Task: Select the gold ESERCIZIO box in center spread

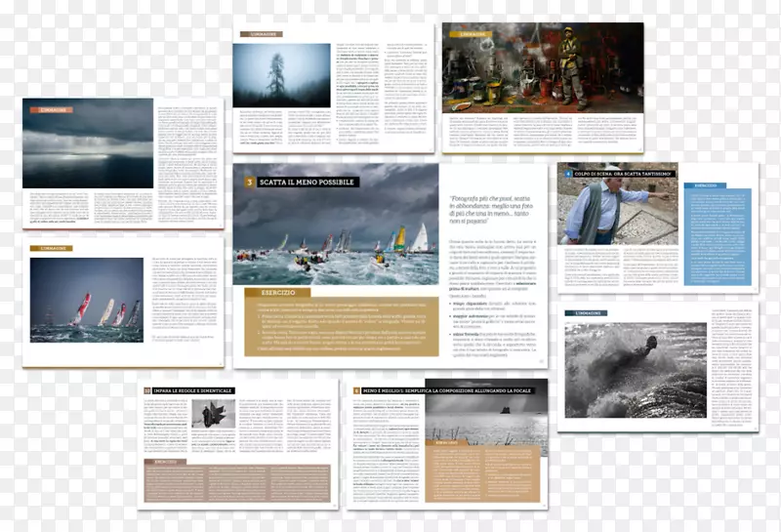Action: pyautogui.click(x=341, y=322)
